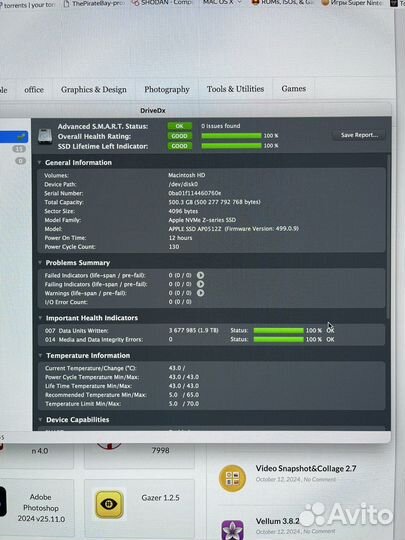Click the 130 power cycle count value
This screenshot has height=540, width=405.
tap(174, 247)
